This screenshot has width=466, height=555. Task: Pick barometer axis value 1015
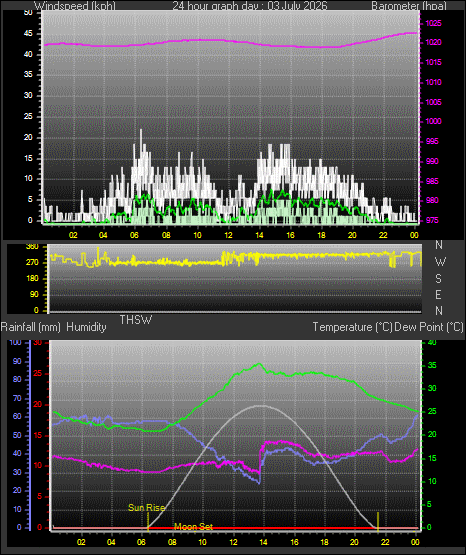[x=433, y=62]
